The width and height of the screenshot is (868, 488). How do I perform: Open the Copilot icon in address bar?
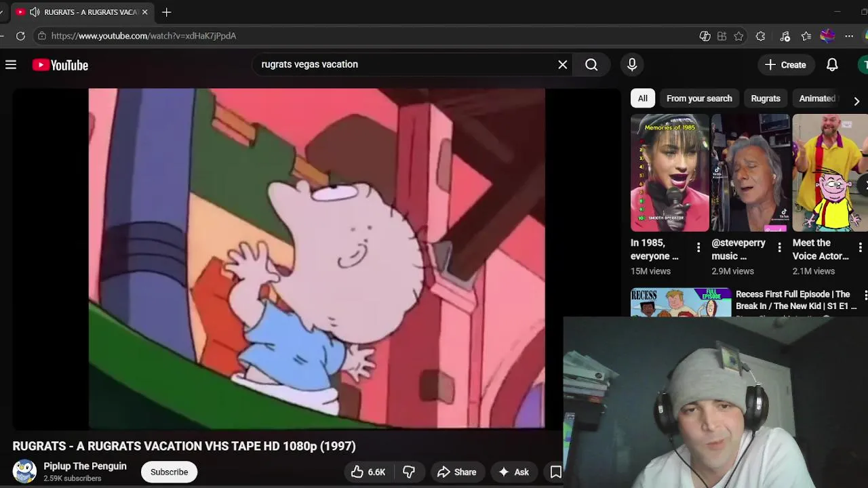(x=705, y=36)
